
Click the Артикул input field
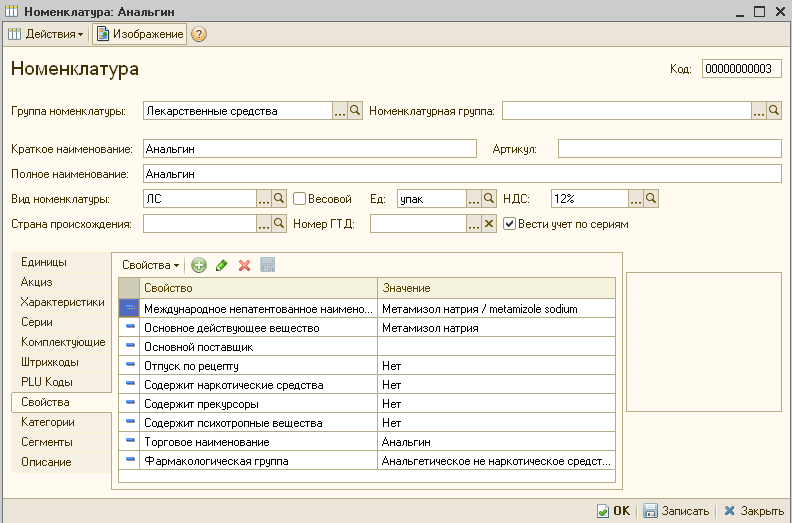click(x=669, y=149)
